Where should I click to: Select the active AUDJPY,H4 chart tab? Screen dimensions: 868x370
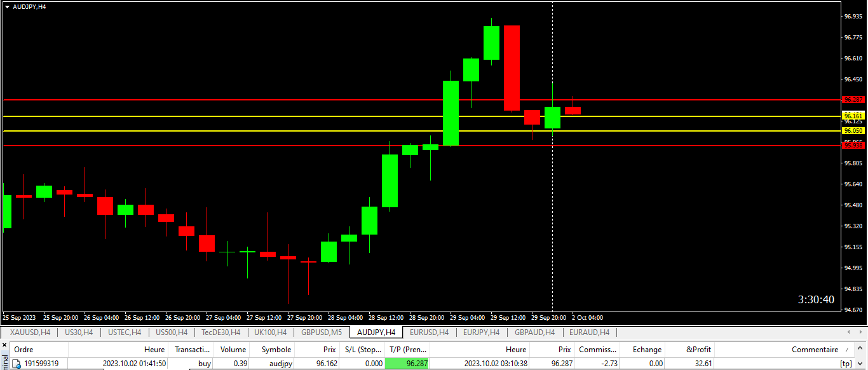[376, 332]
